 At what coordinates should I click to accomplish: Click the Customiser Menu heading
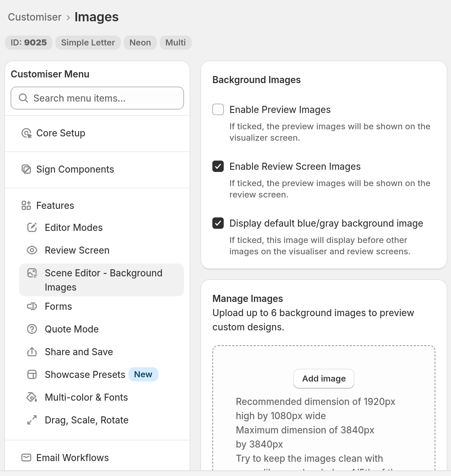click(50, 74)
